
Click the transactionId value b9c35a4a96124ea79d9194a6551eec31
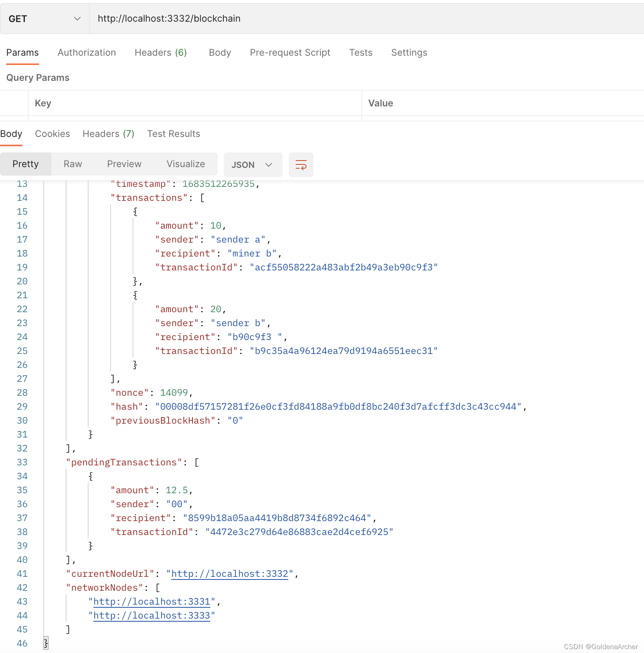344,351
